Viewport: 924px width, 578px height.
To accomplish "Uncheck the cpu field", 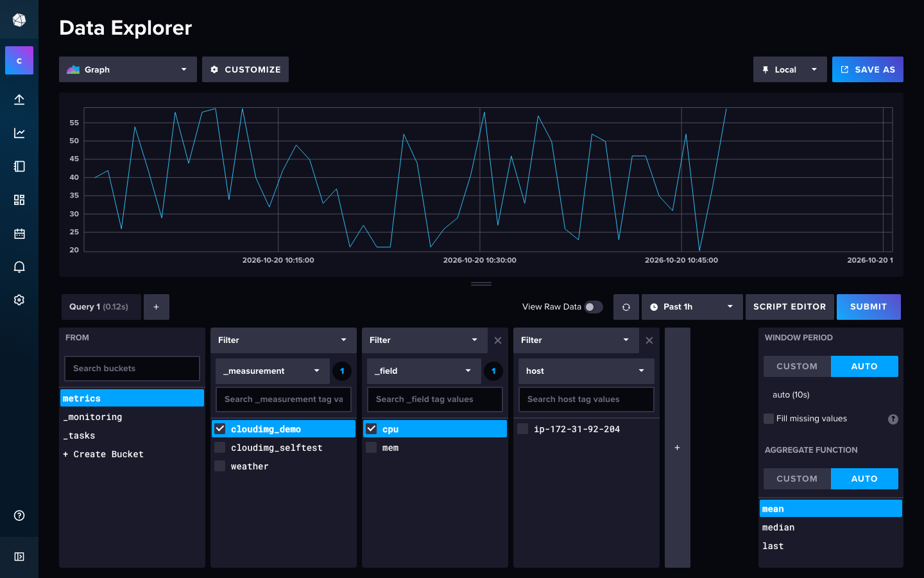I will tap(372, 428).
